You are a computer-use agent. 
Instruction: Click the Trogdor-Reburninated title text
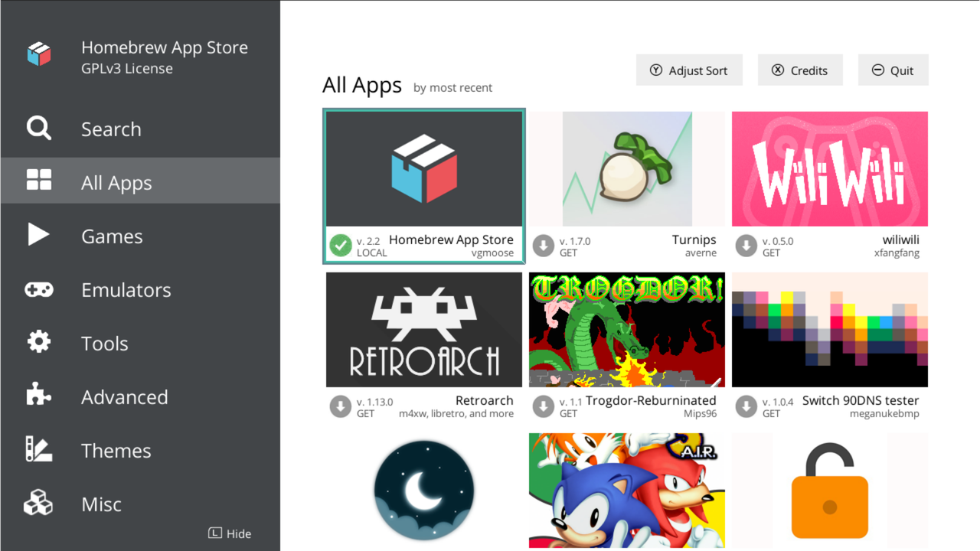651,400
